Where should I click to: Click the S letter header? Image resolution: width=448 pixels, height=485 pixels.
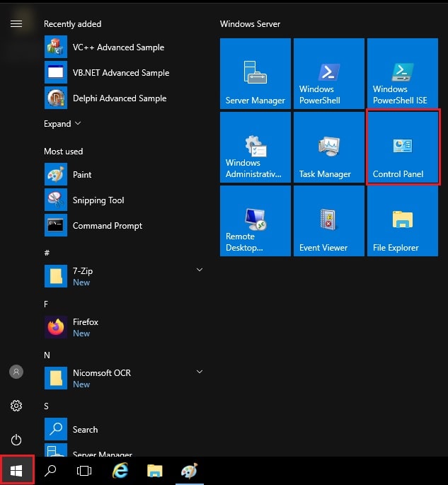click(47, 406)
